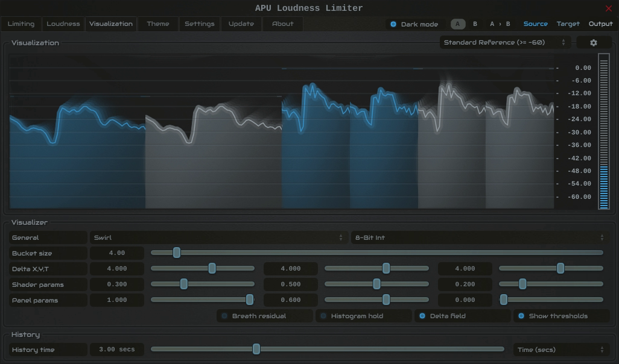Click the second Shader params slider handle
Screen dimensions: 619x364
pos(376,284)
